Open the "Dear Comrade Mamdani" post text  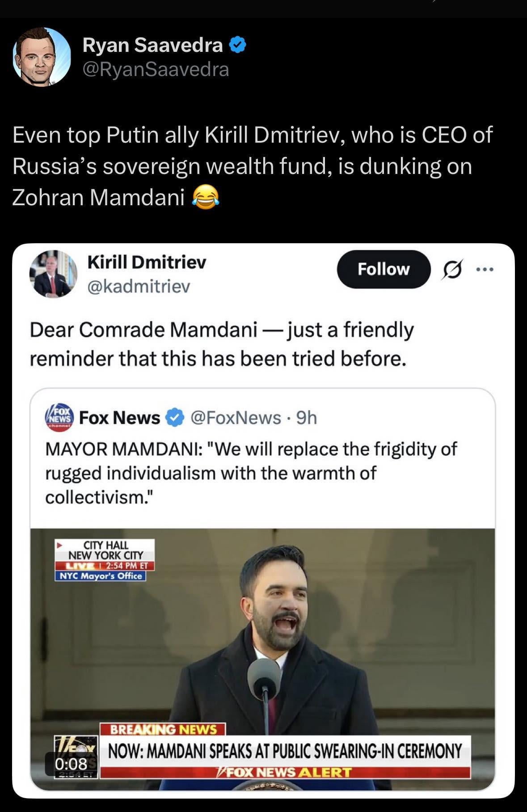pos(221,344)
